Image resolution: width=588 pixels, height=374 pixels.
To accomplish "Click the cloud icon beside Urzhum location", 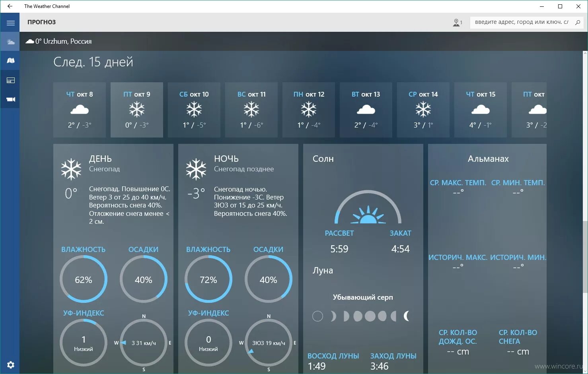I will tap(30, 41).
